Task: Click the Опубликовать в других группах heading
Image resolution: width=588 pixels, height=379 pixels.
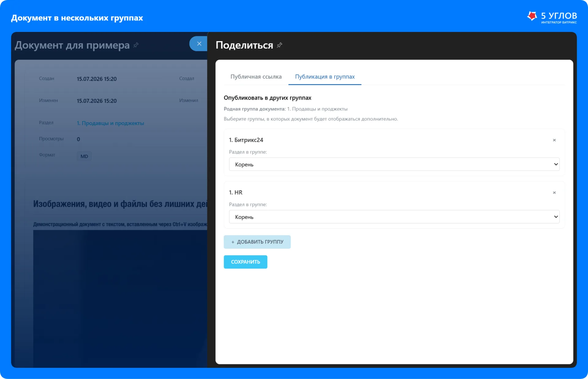Action: tap(267, 98)
